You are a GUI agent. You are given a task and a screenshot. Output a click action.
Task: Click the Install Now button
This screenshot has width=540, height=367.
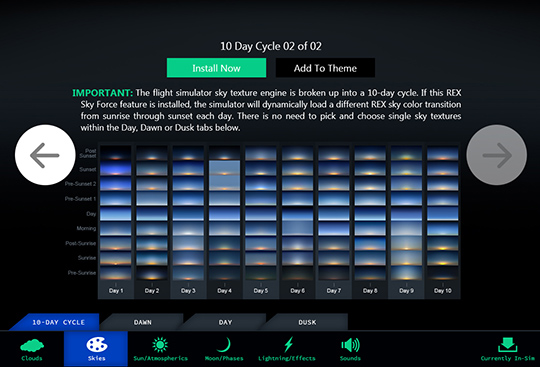click(x=216, y=68)
